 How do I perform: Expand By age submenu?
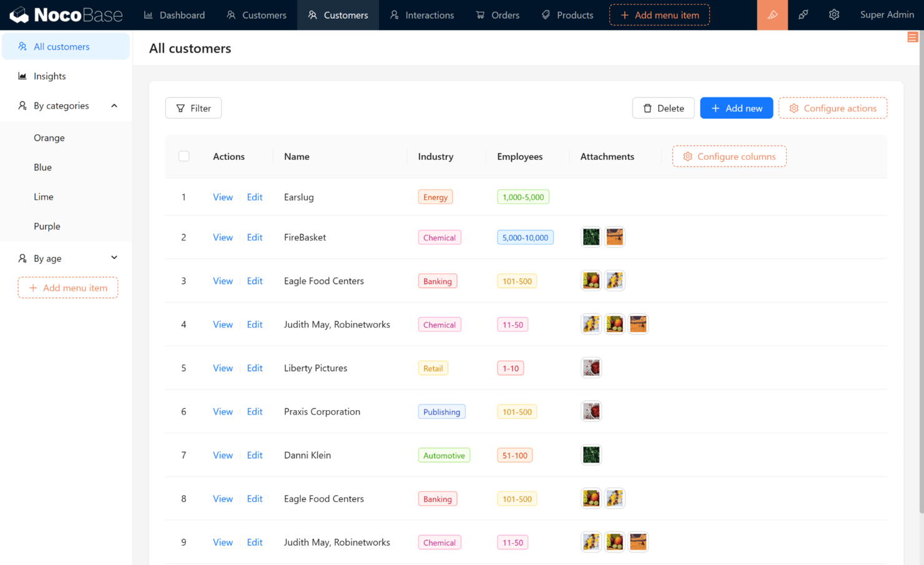(114, 258)
